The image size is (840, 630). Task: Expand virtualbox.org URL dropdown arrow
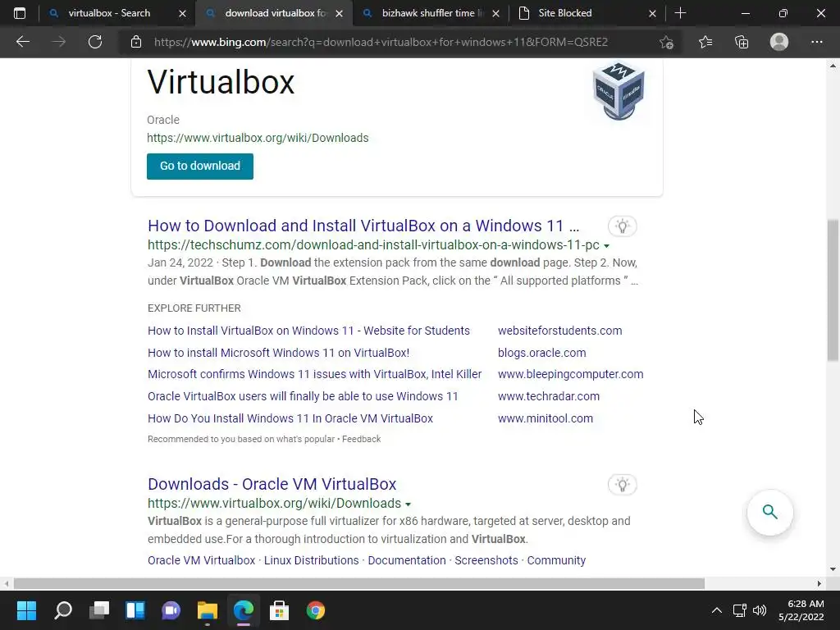tap(409, 504)
